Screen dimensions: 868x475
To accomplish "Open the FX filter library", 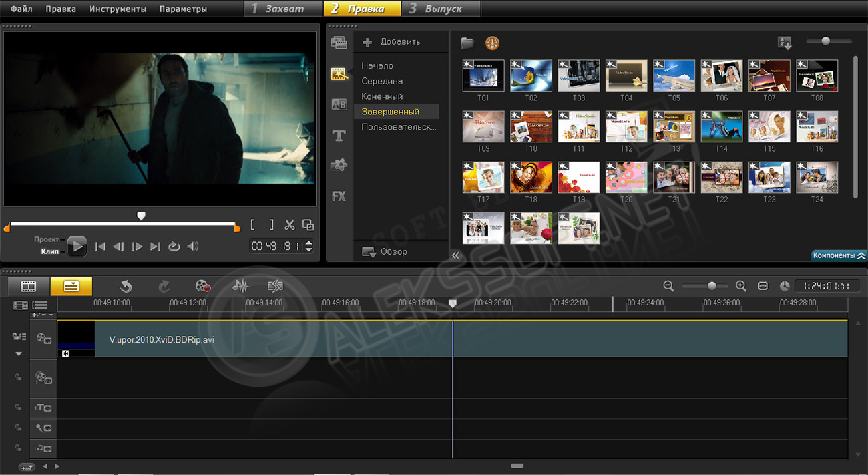I will click(x=339, y=196).
